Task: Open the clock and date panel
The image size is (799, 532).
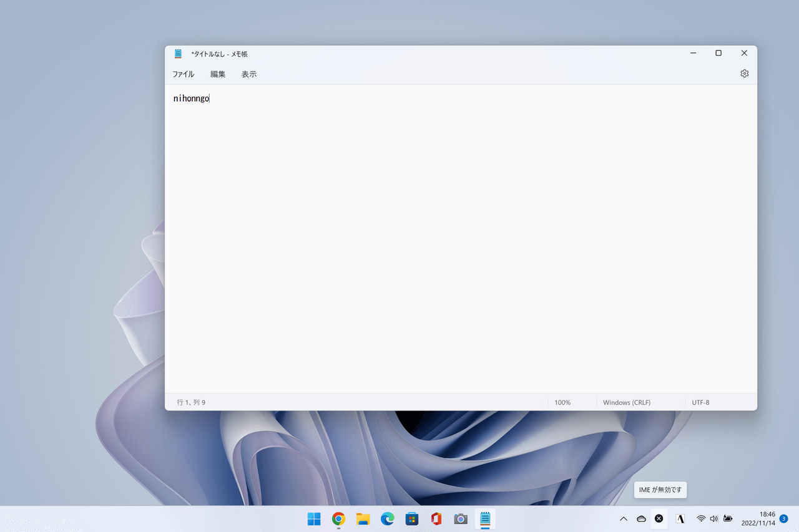Action: [x=758, y=519]
